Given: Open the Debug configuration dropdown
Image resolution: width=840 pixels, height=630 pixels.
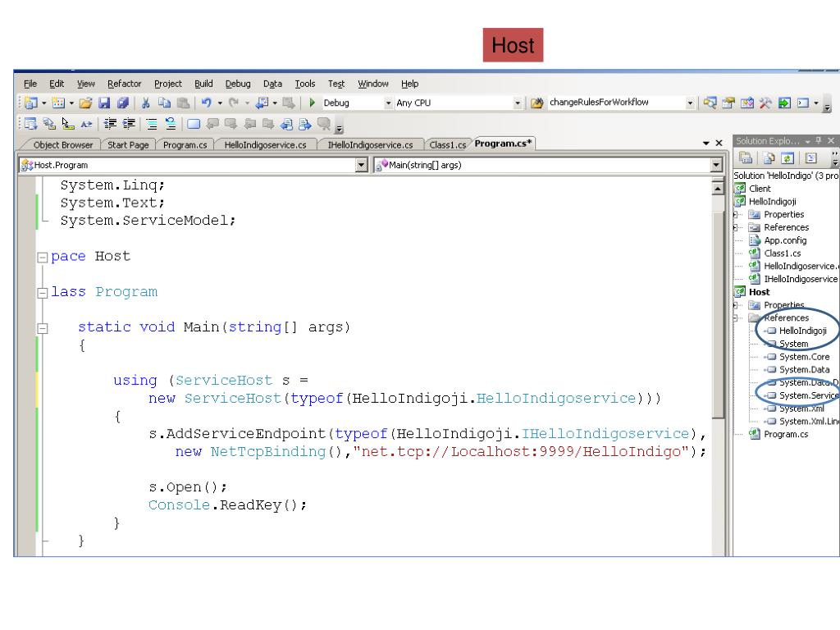Looking at the screenshot, I should pyautogui.click(x=388, y=103).
